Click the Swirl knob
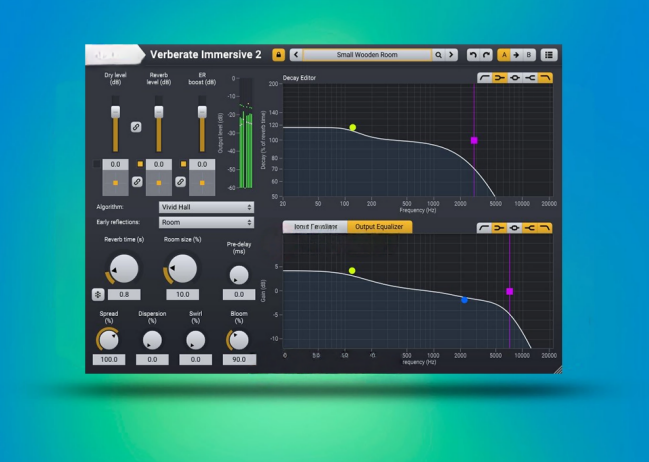This screenshot has height=462, width=649. (195, 340)
